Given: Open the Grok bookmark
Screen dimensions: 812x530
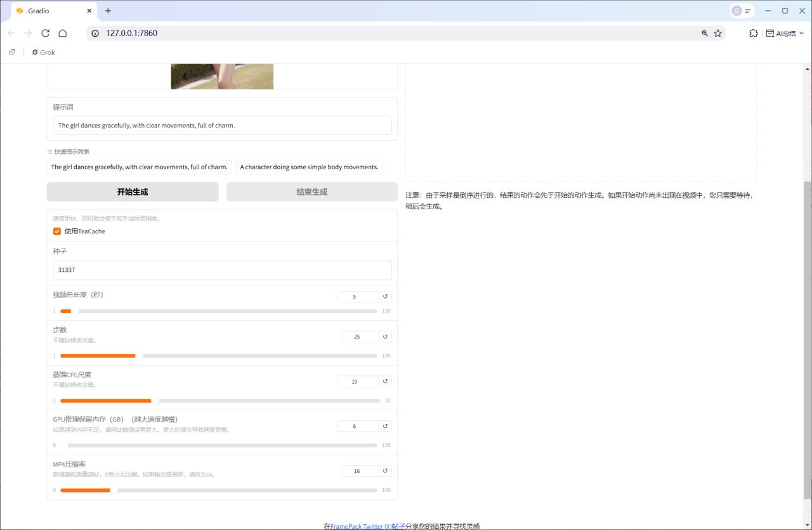Looking at the screenshot, I should [x=43, y=52].
